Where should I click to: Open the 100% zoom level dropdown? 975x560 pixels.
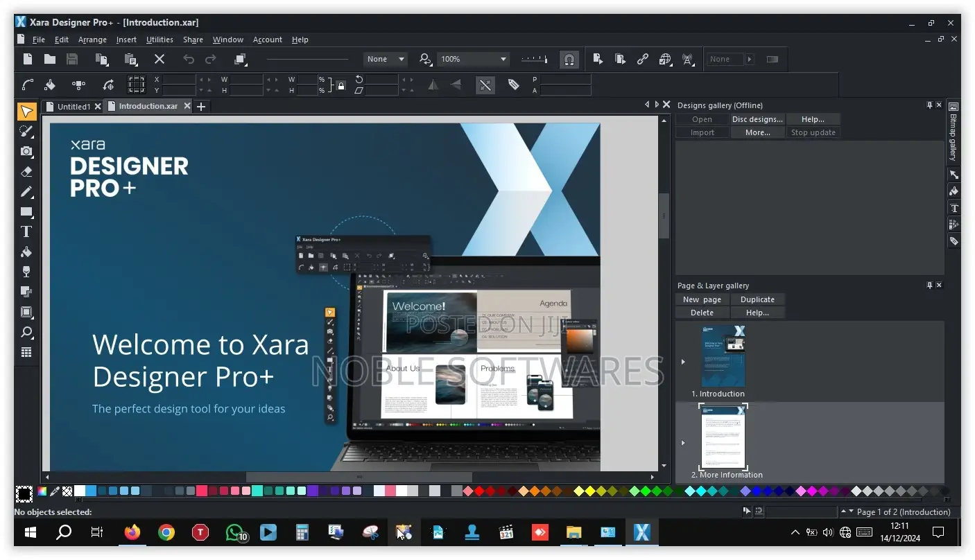[474, 60]
